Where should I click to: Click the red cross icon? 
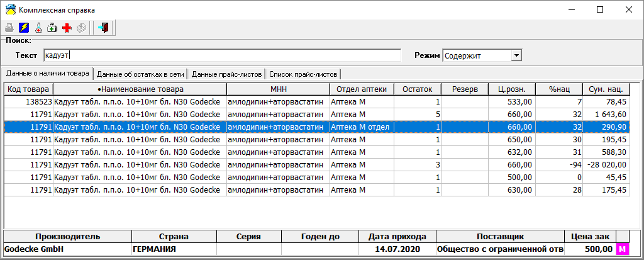pyautogui.click(x=67, y=28)
